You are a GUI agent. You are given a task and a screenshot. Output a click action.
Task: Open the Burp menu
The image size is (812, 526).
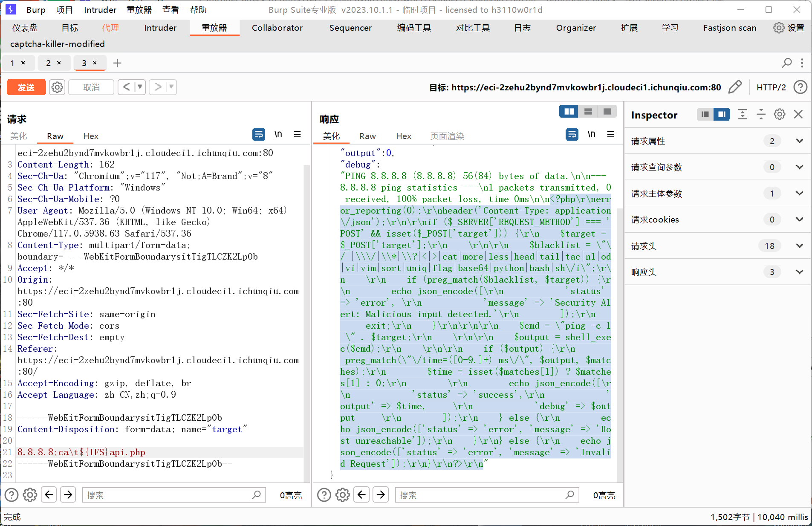click(x=36, y=10)
